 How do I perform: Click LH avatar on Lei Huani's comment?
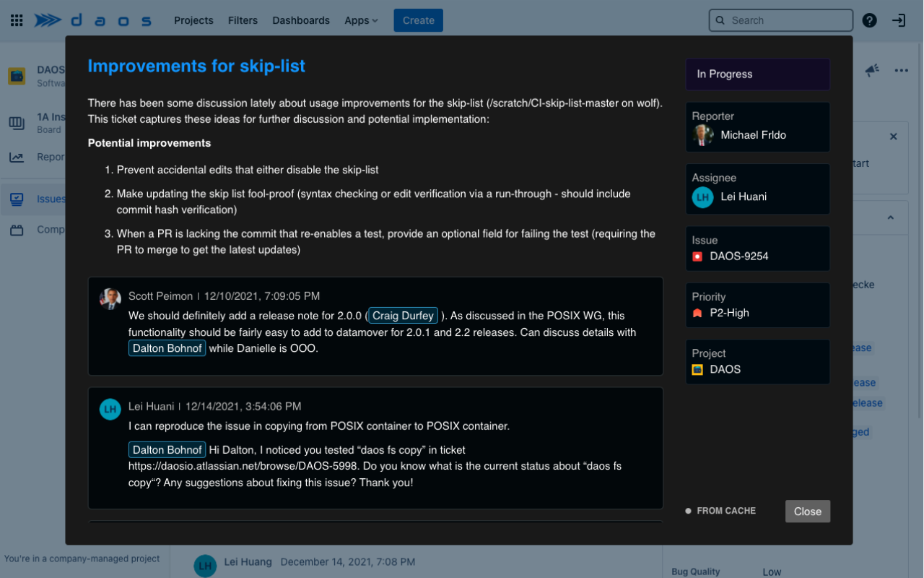[110, 409]
